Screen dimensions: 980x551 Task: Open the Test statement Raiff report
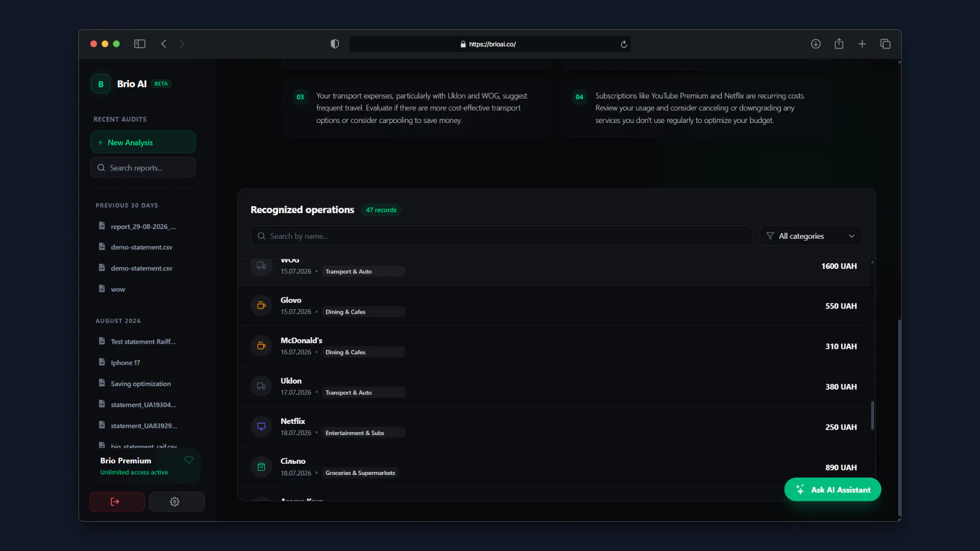click(143, 342)
